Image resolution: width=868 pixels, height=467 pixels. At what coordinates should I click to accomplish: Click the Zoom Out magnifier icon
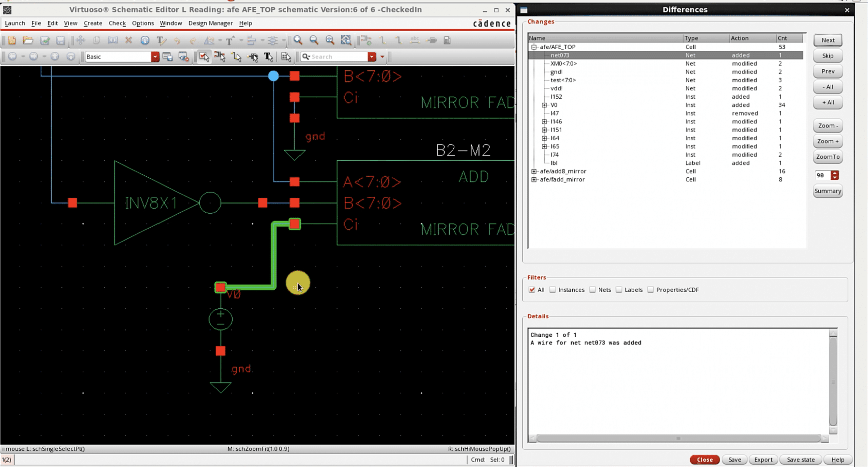(x=314, y=40)
